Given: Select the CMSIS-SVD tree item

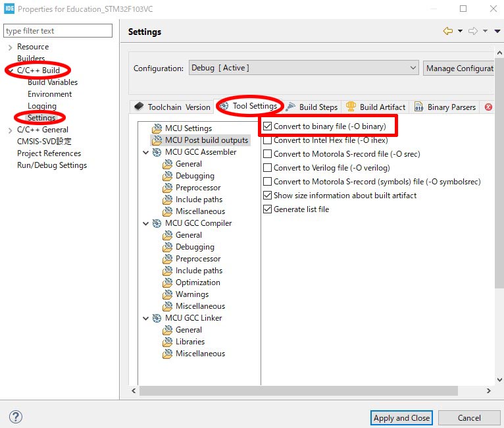Looking at the screenshot, I should pyautogui.click(x=44, y=142).
